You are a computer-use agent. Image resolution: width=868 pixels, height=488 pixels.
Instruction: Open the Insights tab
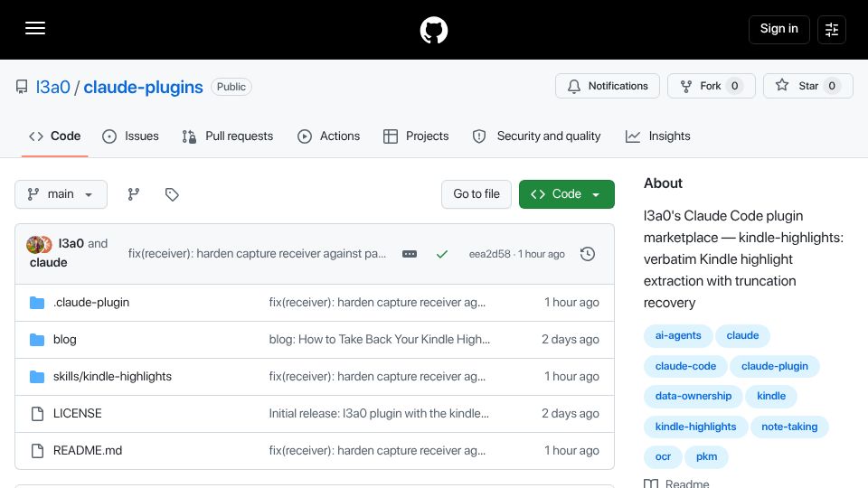pos(657,136)
